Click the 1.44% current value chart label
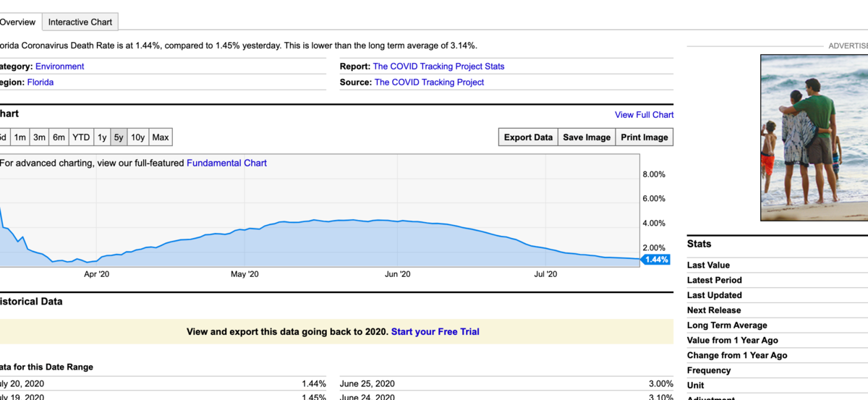The width and height of the screenshot is (868, 400). (656, 260)
